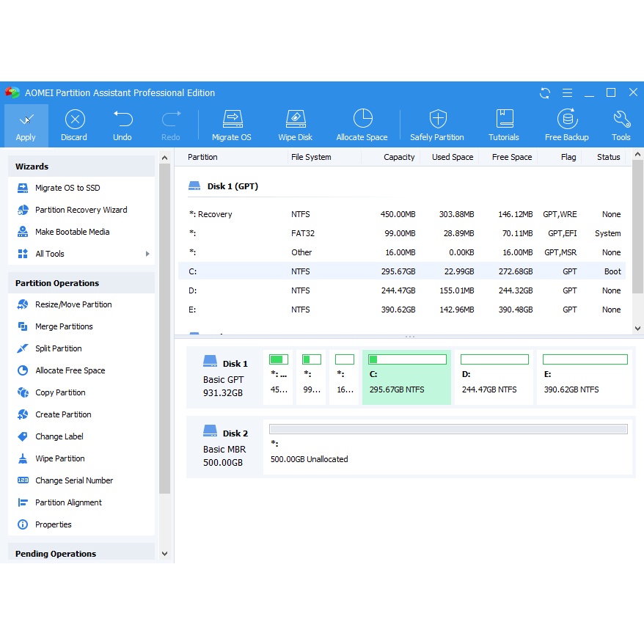Image resolution: width=644 pixels, height=644 pixels.
Task: Launch the Safely Partition shield icon
Action: (x=438, y=119)
